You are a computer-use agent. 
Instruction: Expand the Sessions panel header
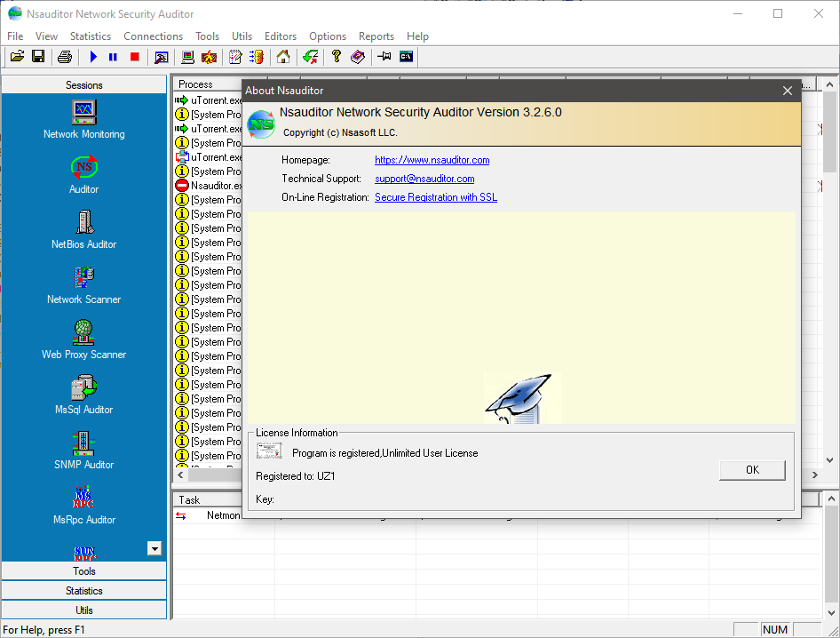pos(84,84)
